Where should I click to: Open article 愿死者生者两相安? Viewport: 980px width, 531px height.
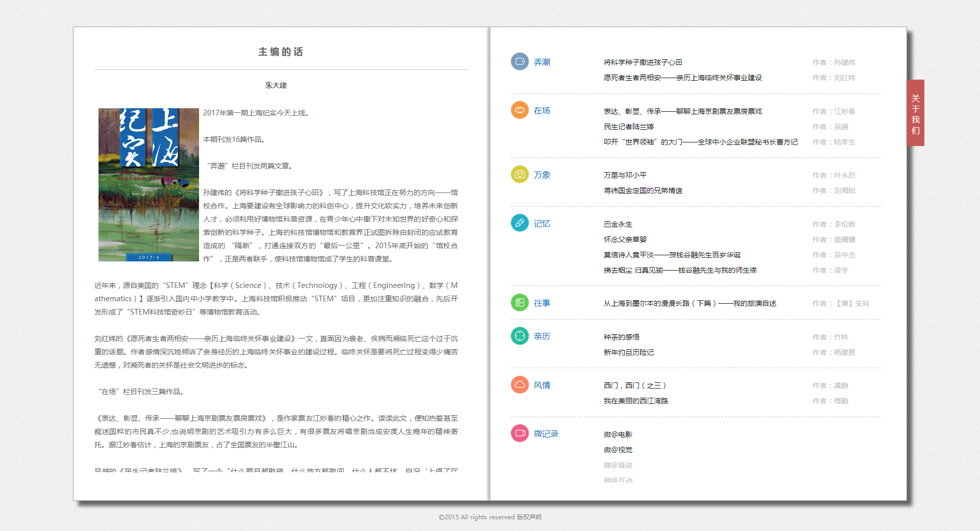click(683, 78)
